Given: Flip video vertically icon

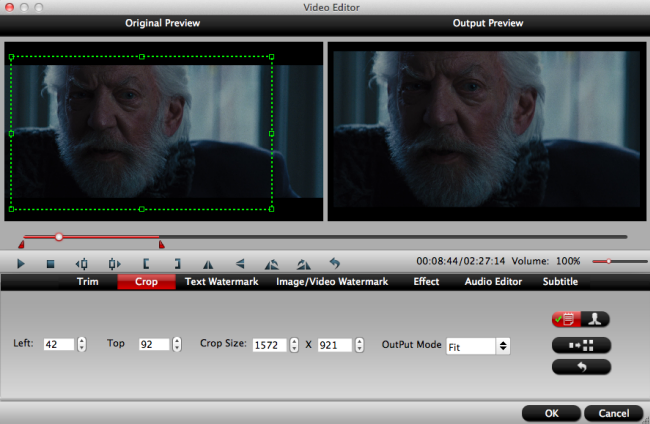Looking at the screenshot, I should tap(240, 264).
